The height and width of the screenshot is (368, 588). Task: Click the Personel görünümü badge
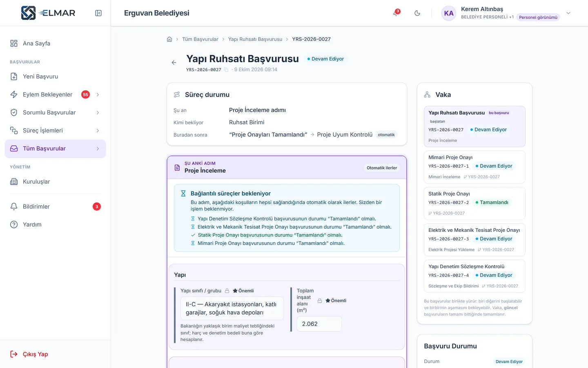(538, 17)
